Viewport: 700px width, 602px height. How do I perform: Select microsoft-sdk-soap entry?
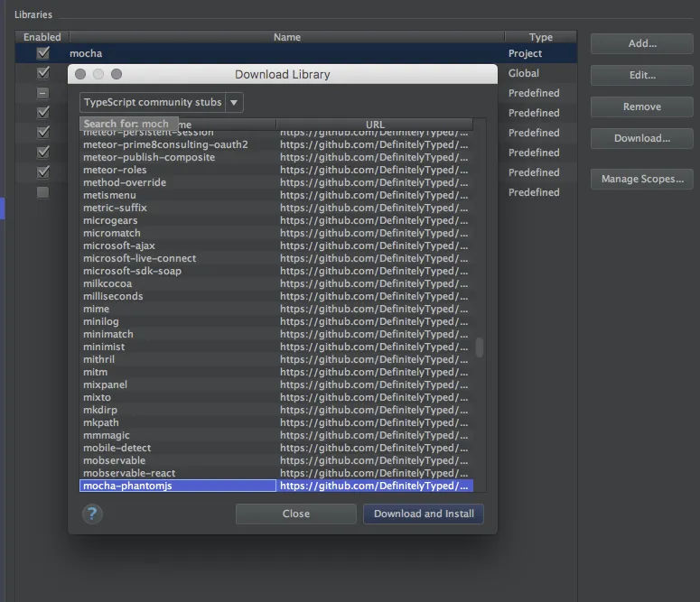[178, 271]
